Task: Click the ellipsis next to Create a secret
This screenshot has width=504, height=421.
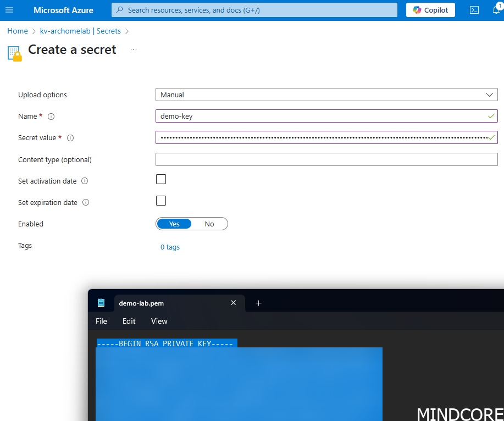Action: pyautogui.click(x=134, y=49)
